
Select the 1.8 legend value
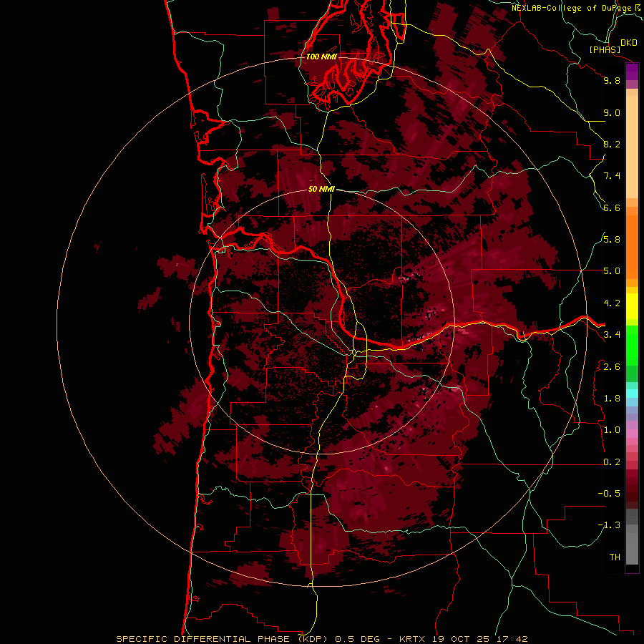tap(612, 399)
